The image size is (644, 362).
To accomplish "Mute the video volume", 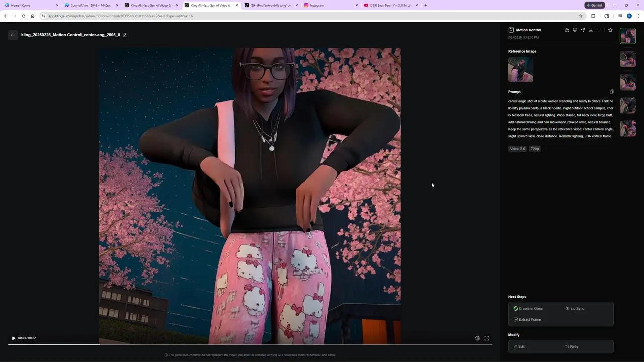I will 477,338.
